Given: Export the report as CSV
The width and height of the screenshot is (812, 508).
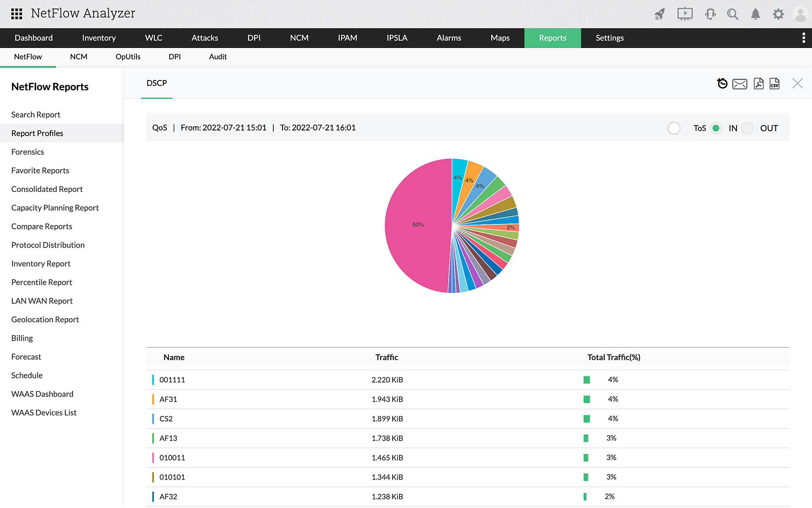Looking at the screenshot, I should [x=775, y=83].
